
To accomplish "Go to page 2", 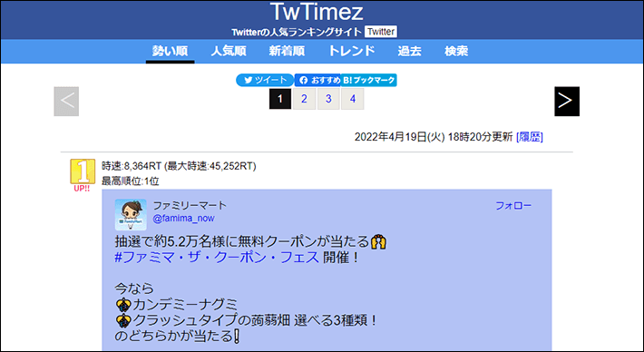I will [x=305, y=99].
